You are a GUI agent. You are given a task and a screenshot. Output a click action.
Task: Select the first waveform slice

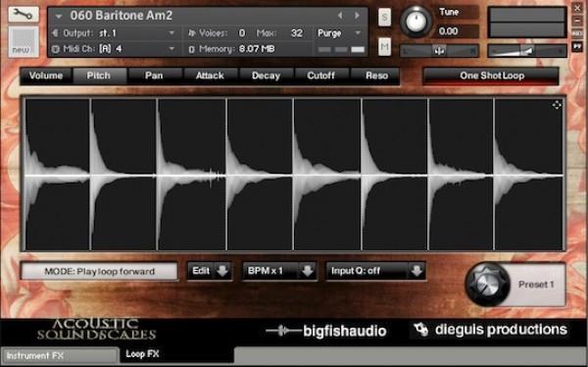[58, 175]
